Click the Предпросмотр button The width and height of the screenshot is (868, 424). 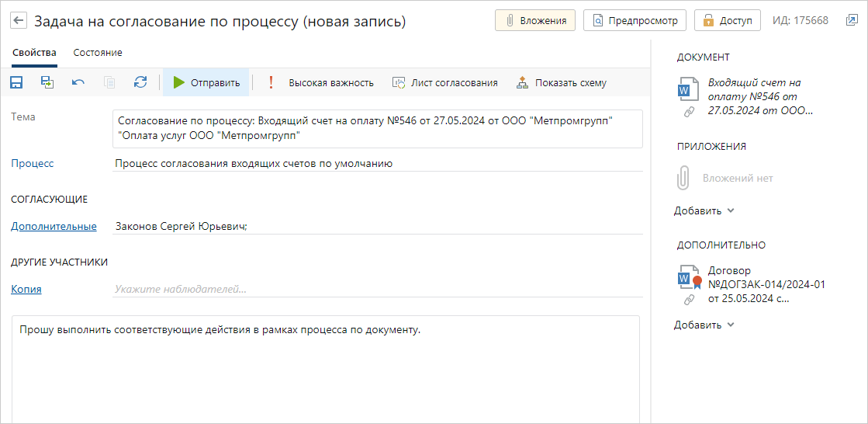click(635, 21)
